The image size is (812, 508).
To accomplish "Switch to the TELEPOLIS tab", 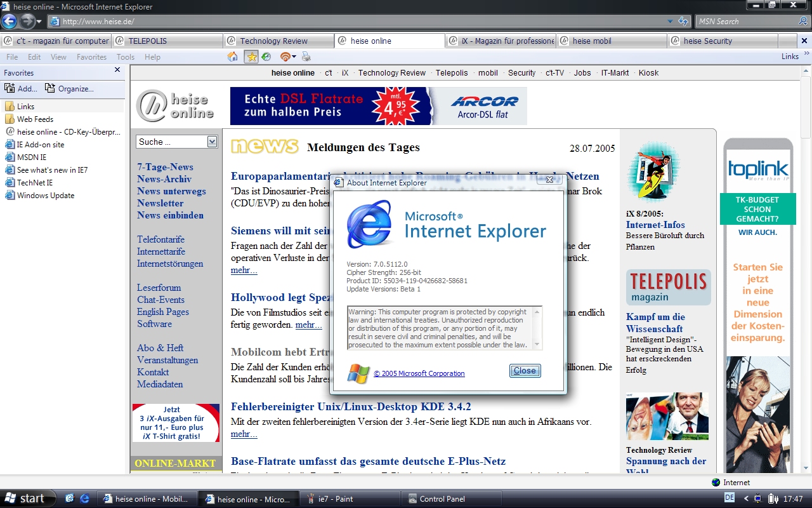I will (167, 41).
